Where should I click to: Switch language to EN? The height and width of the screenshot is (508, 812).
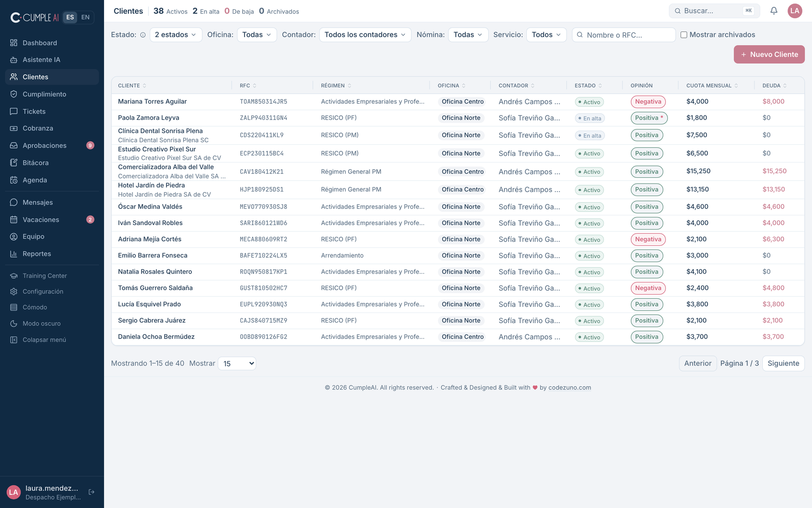click(85, 17)
